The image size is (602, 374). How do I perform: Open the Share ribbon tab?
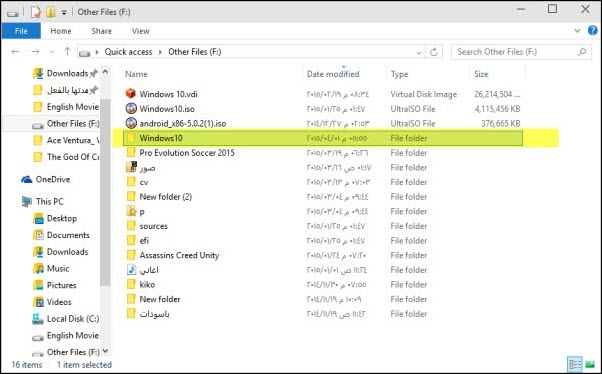101,31
